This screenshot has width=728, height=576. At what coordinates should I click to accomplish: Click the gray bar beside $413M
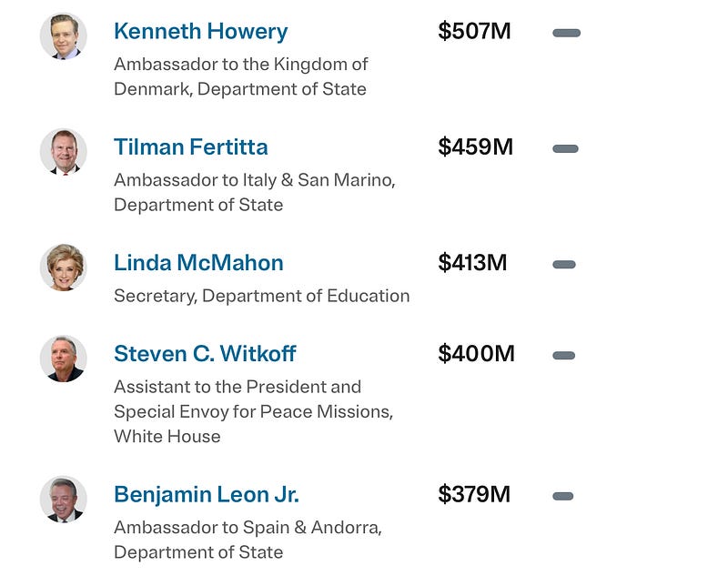pyautogui.click(x=564, y=265)
